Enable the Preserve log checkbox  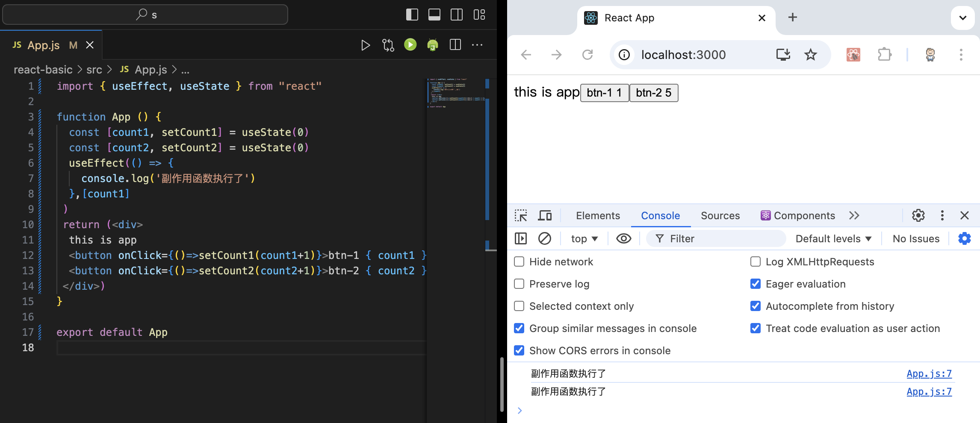[x=519, y=284]
